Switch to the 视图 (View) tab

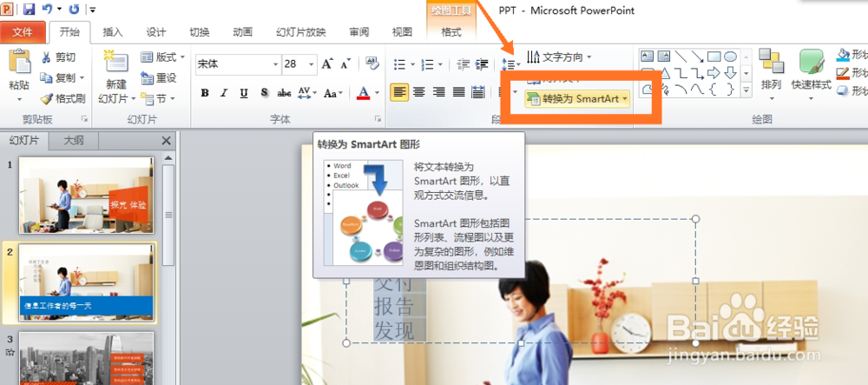coord(402,32)
